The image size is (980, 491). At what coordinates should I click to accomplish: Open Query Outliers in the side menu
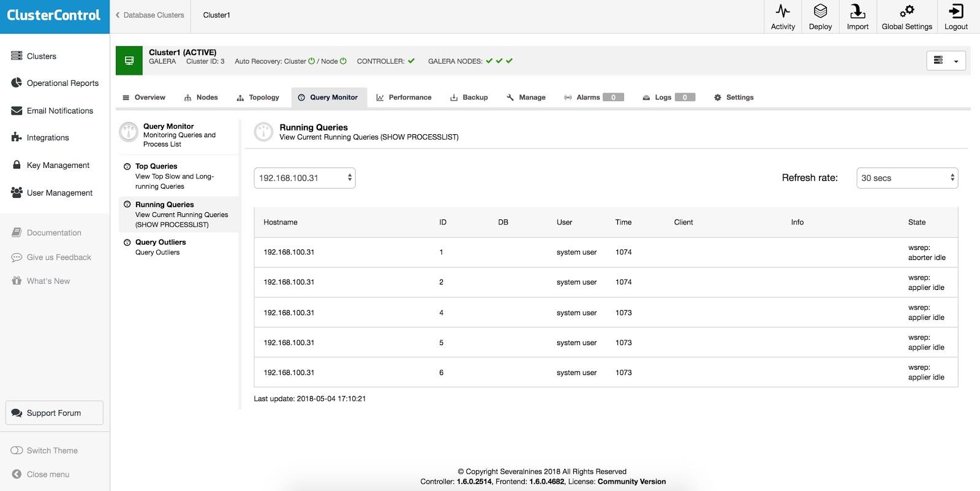178,247
